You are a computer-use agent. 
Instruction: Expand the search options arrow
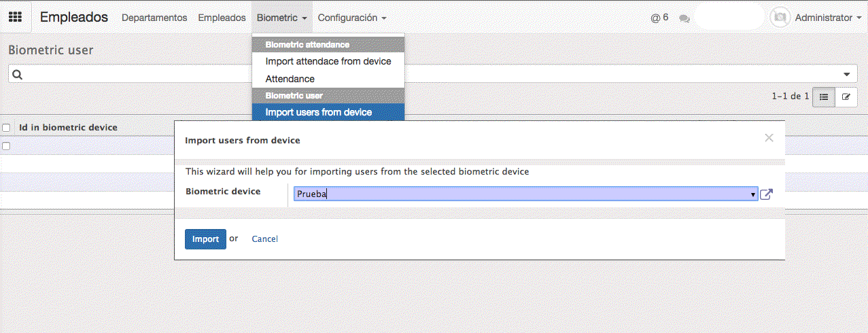[x=846, y=75]
